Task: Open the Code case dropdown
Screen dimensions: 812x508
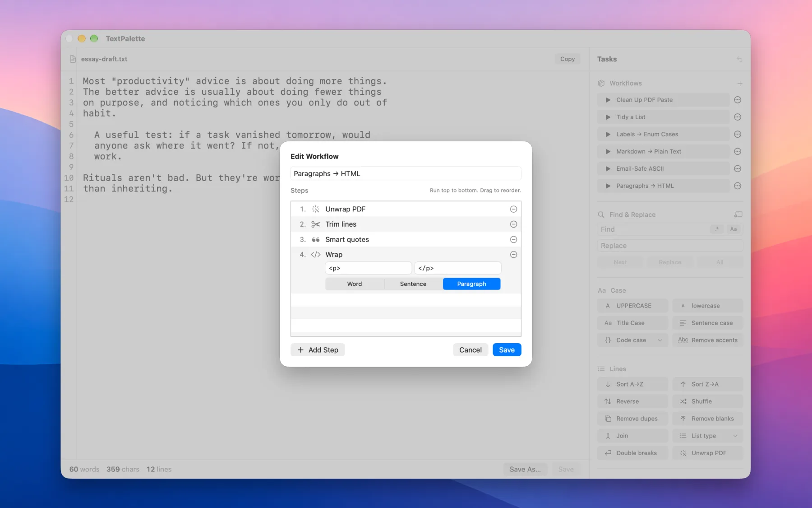Action: click(633, 340)
